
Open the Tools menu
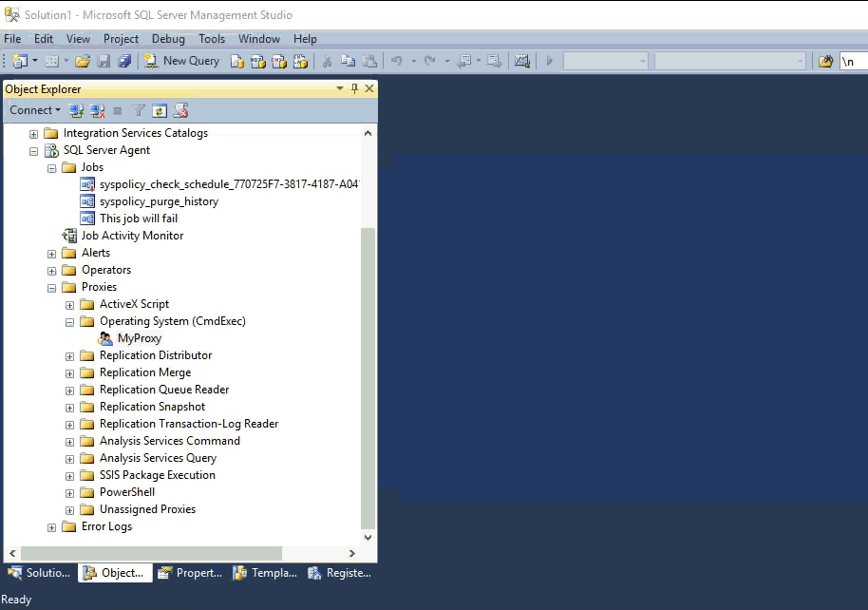click(212, 39)
